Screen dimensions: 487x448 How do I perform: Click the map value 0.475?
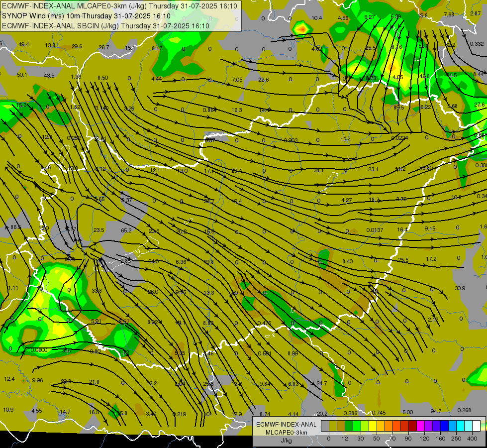265,323
